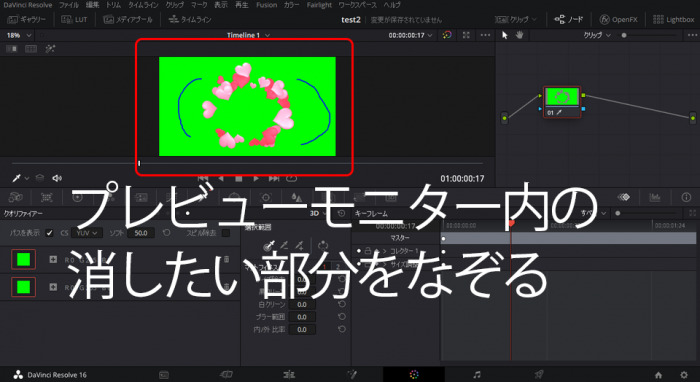The height and width of the screenshot is (382, 700).
Task: Expand the Timeline 1 name dropdown
Action: click(x=248, y=35)
